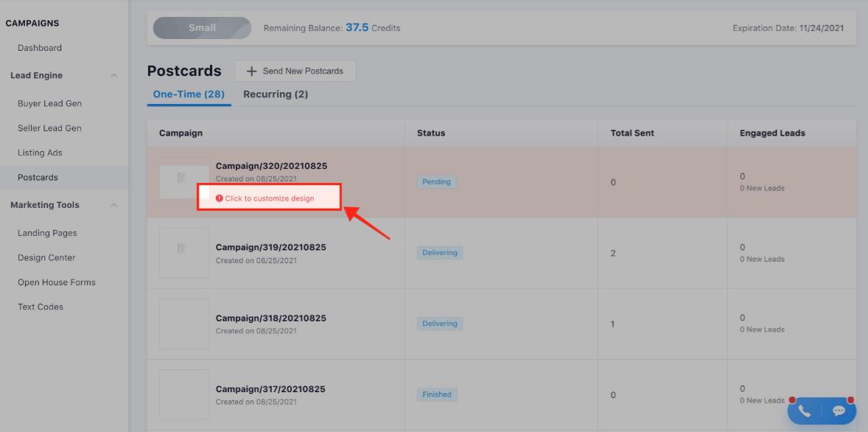The width and height of the screenshot is (868, 432).
Task: Select the One-Time (28) tab
Action: point(189,94)
